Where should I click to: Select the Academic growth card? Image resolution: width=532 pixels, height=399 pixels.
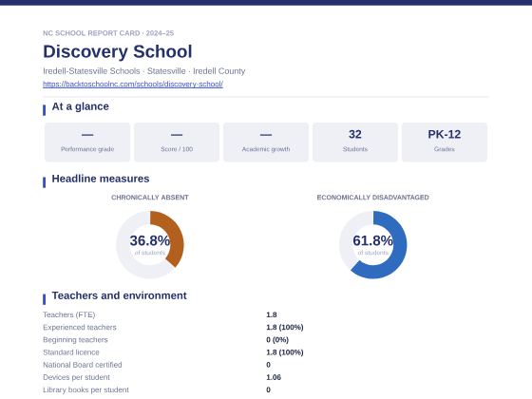(266, 142)
